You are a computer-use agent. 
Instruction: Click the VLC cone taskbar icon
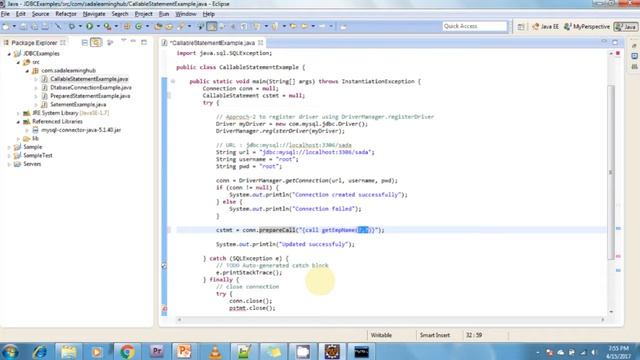(215, 351)
